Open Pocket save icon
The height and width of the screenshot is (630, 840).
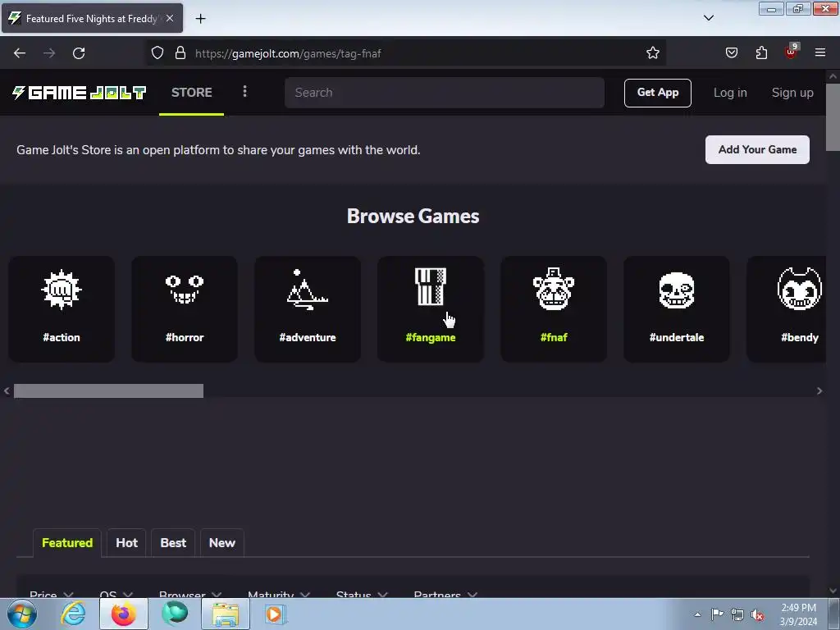click(x=732, y=53)
